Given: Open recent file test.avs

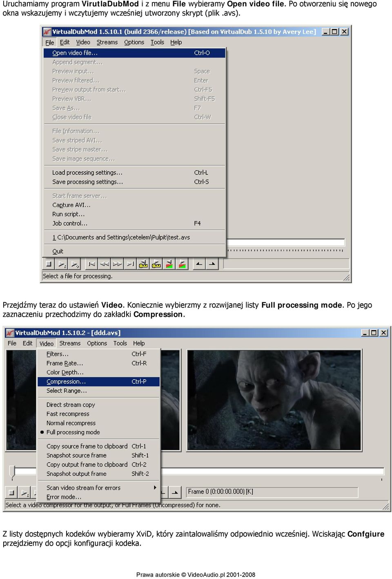Looking at the screenshot, I should 134,237.
